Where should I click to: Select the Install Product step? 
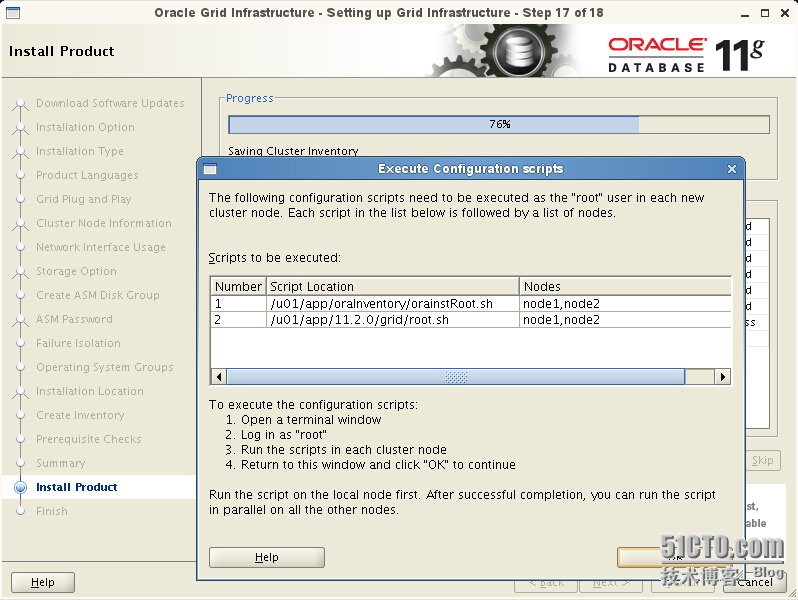pyautogui.click(x=76, y=487)
